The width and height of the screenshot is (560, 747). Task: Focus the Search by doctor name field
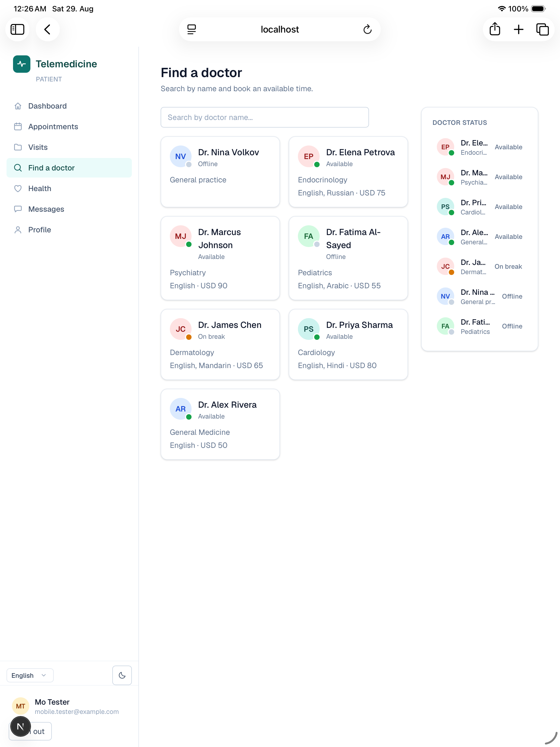[x=265, y=117]
